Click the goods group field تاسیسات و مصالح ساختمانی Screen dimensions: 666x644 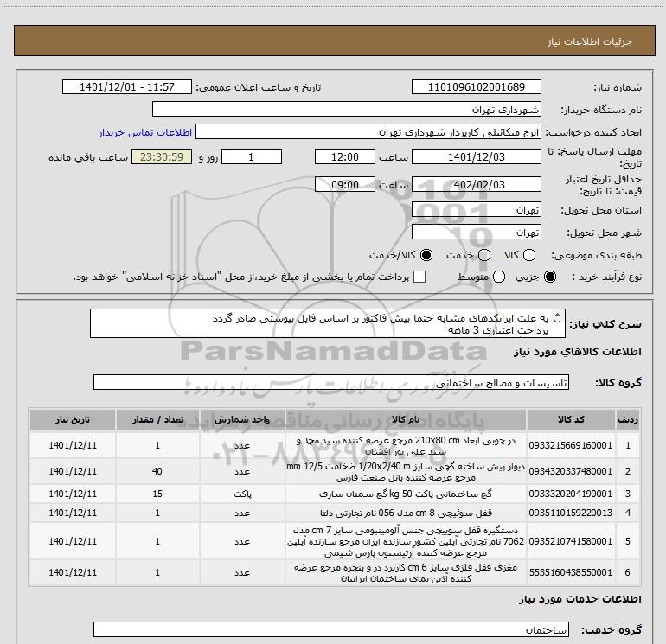pyautogui.click(x=331, y=382)
